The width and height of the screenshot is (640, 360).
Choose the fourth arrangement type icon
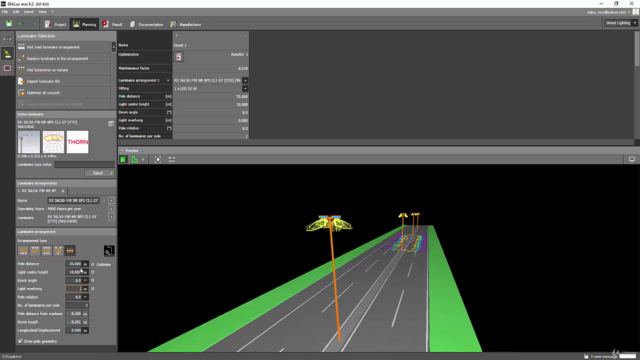pos(58,251)
